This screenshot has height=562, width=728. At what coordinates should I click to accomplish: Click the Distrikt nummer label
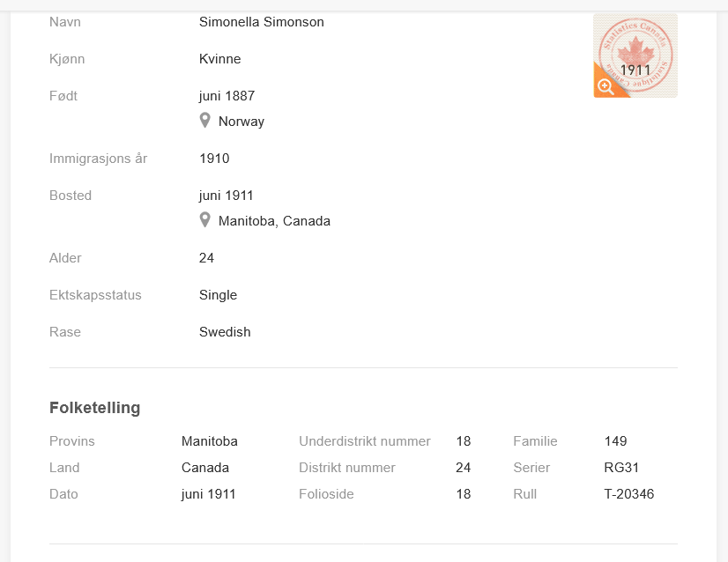click(347, 468)
